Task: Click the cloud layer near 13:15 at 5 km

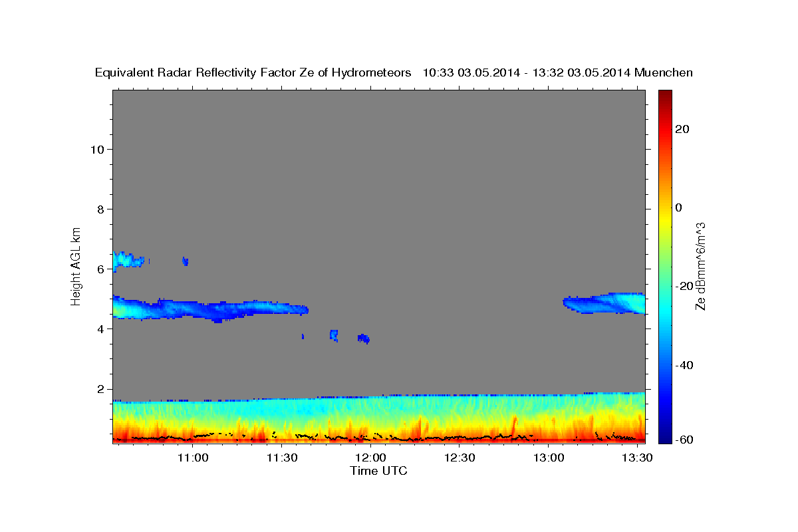Action: click(x=605, y=303)
